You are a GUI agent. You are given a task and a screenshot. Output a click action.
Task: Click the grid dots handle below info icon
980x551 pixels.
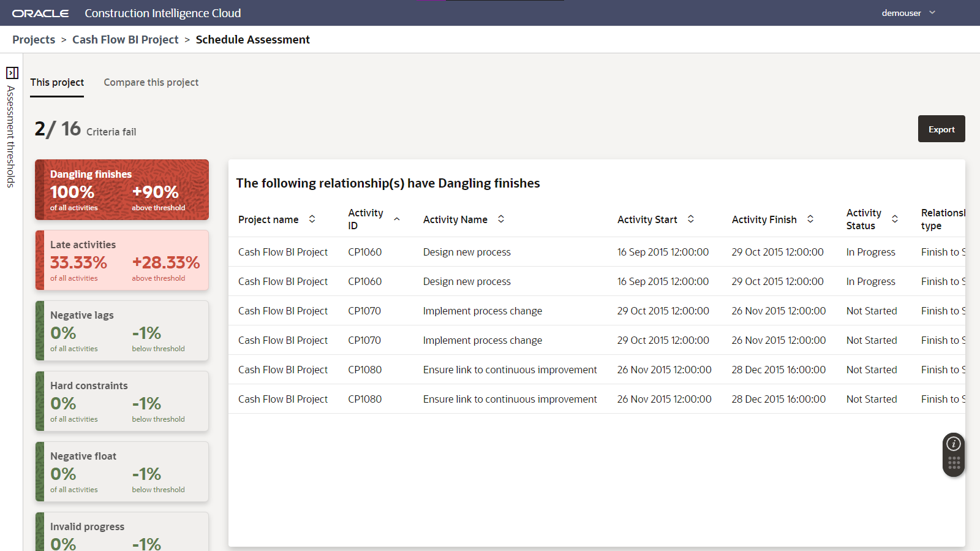point(954,463)
